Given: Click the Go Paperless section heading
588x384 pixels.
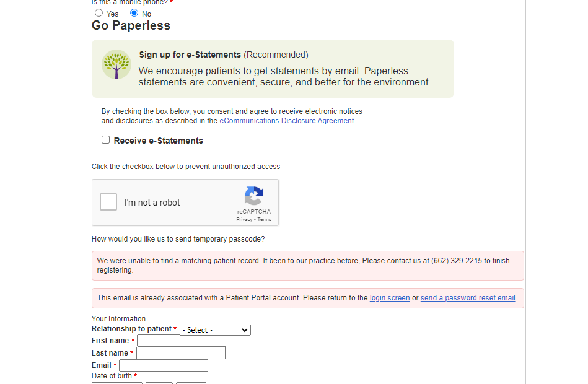Looking at the screenshot, I should click(x=131, y=25).
